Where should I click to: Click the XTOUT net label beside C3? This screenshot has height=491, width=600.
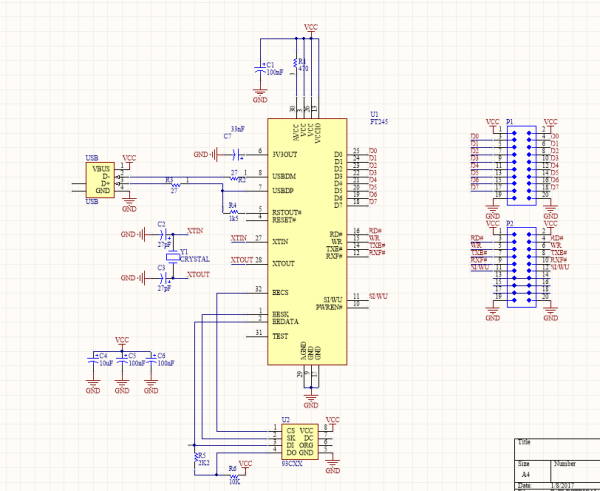point(198,274)
